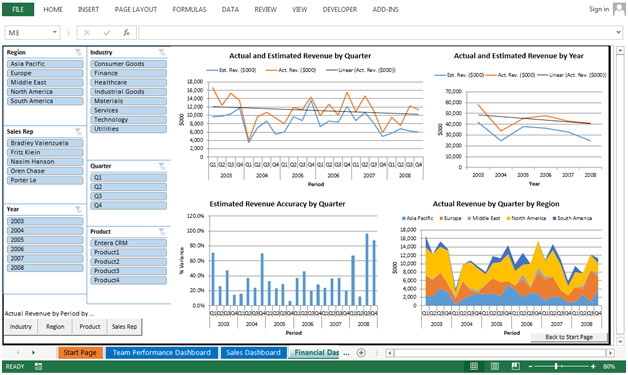Select Normal view icon in status bar

(474, 366)
